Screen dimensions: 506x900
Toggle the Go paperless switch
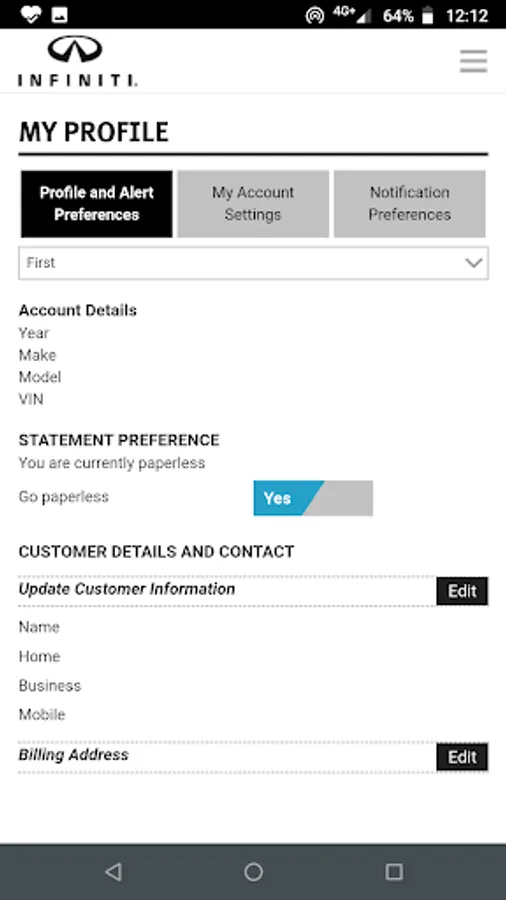coord(313,498)
